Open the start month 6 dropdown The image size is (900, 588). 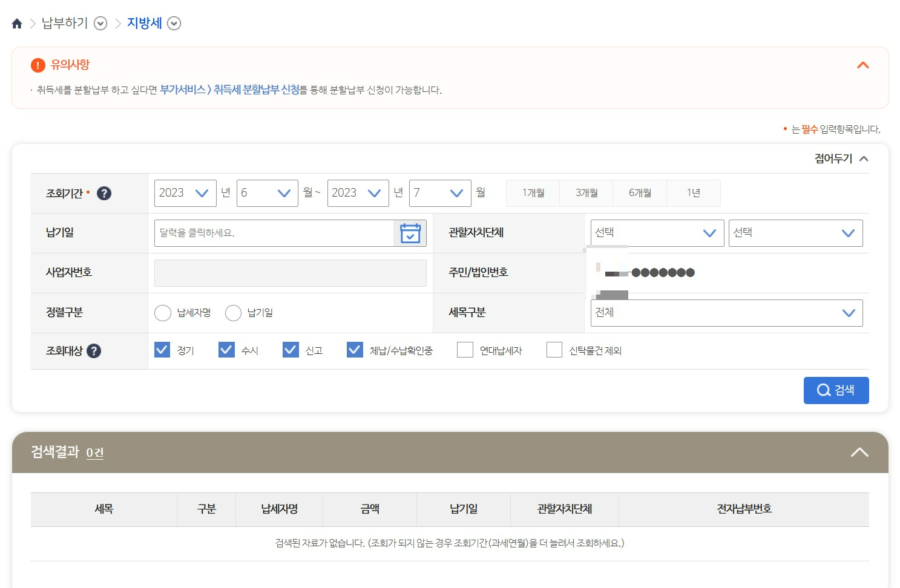pos(267,193)
